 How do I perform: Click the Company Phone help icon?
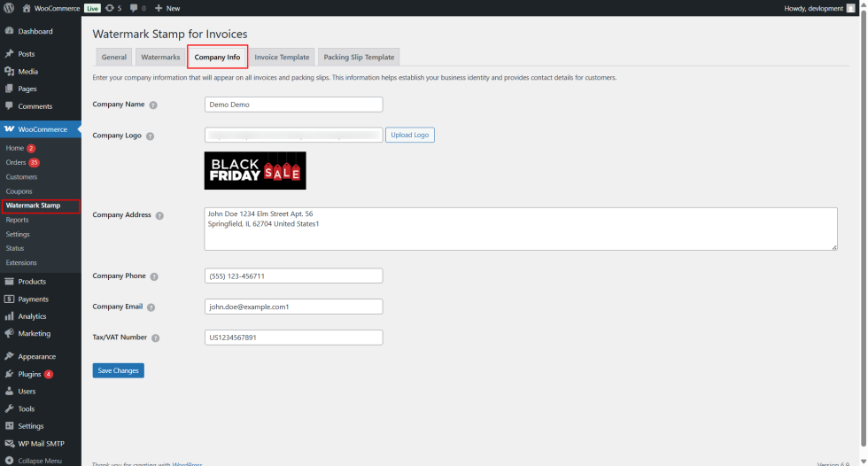[154, 276]
